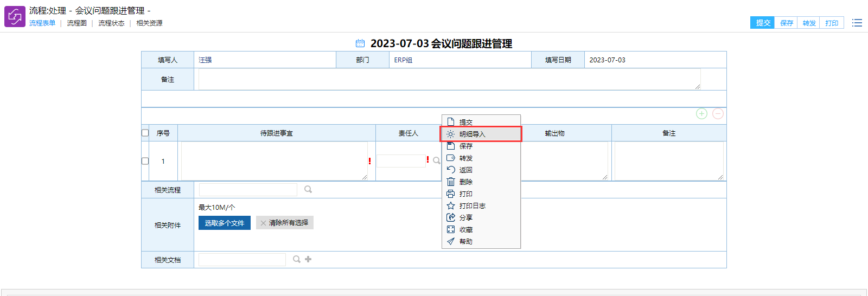Click into the 备注 text area at top
868x296 pixels.
449,79
